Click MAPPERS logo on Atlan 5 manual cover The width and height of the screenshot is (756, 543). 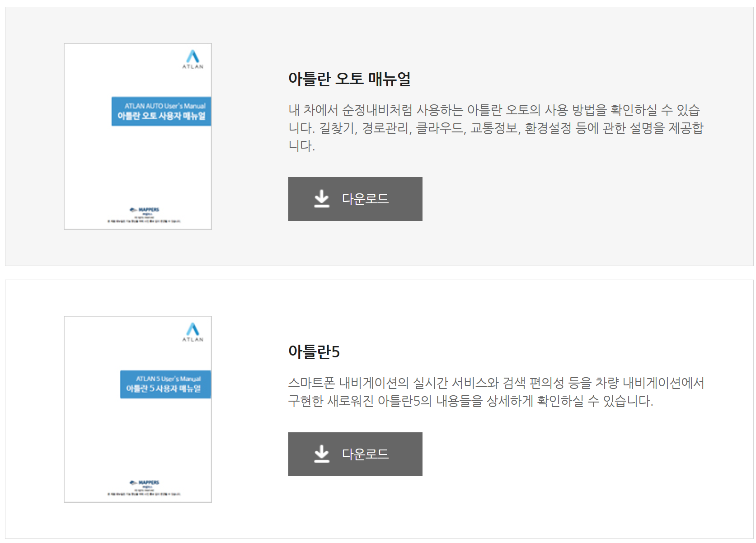145,482
